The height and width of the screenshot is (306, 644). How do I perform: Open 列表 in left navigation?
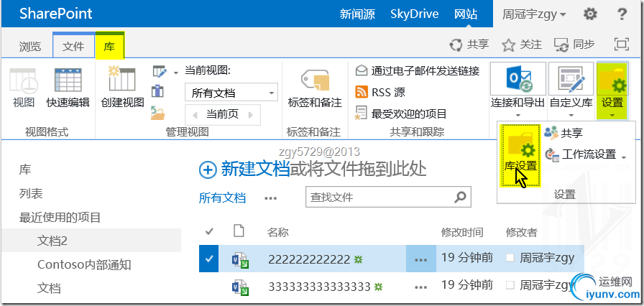click(x=31, y=193)
